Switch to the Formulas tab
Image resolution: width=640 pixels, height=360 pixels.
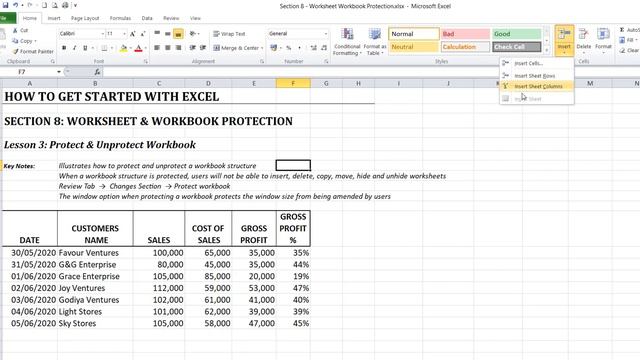[x=120, y=18]
